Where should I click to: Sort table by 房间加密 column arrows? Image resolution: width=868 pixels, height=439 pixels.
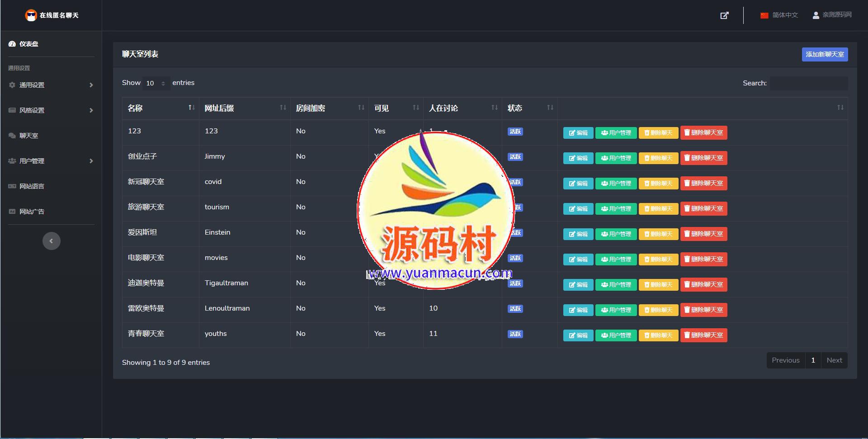(361, 108)
